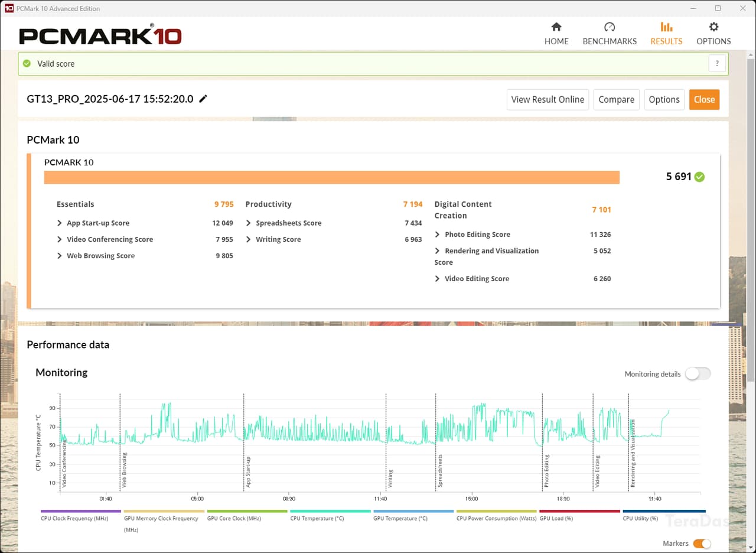Click the Productivity score 7 194
Viewport: 756px width, 553px height.
point(413,204)
